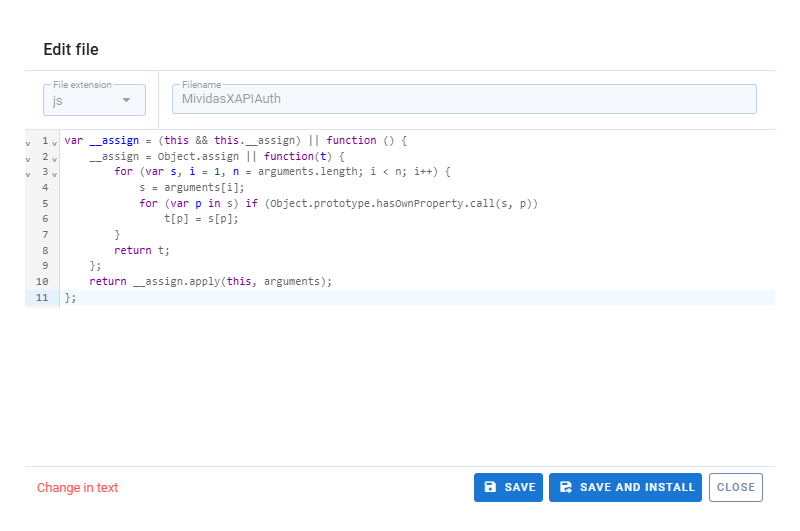Viewport: 800px width, 531px height.
Task: Collapse the fold arrow right of line 1
Action: pos(54,142)
